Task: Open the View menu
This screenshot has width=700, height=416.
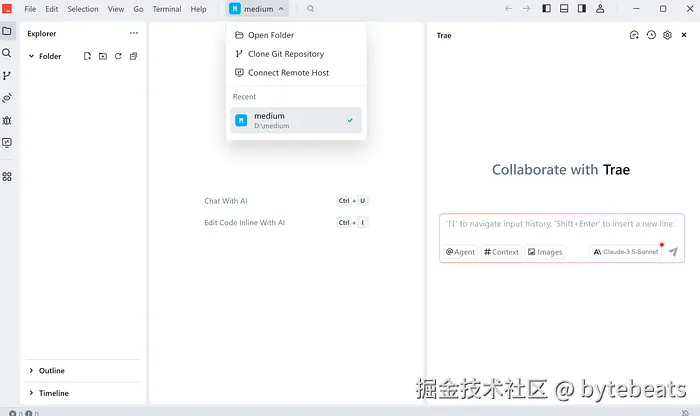Action: (116, 8)
